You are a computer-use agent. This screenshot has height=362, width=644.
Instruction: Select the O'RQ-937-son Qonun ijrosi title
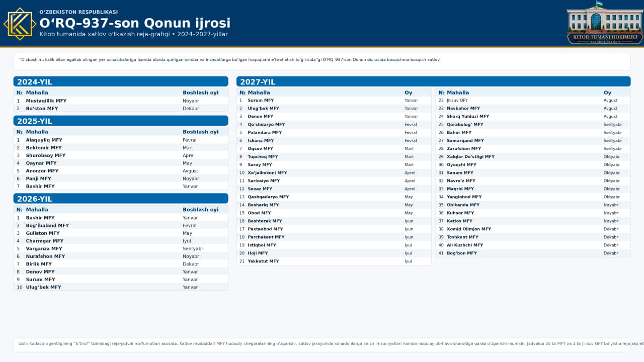click(135, 23)
